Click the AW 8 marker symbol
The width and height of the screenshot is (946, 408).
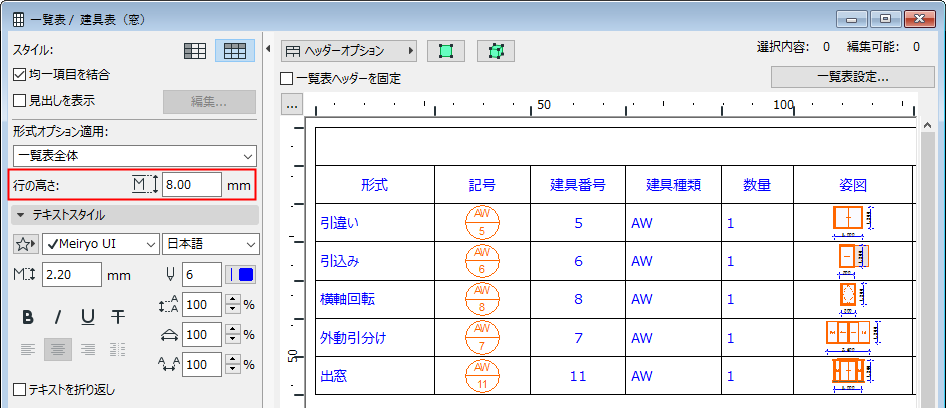click(483, 299)
